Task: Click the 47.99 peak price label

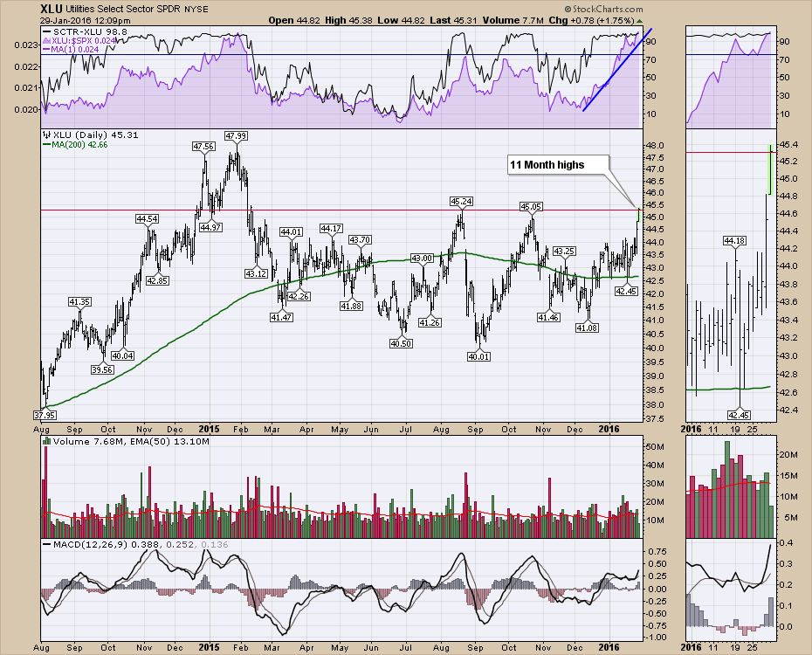Action: click(x=236, y=135)
